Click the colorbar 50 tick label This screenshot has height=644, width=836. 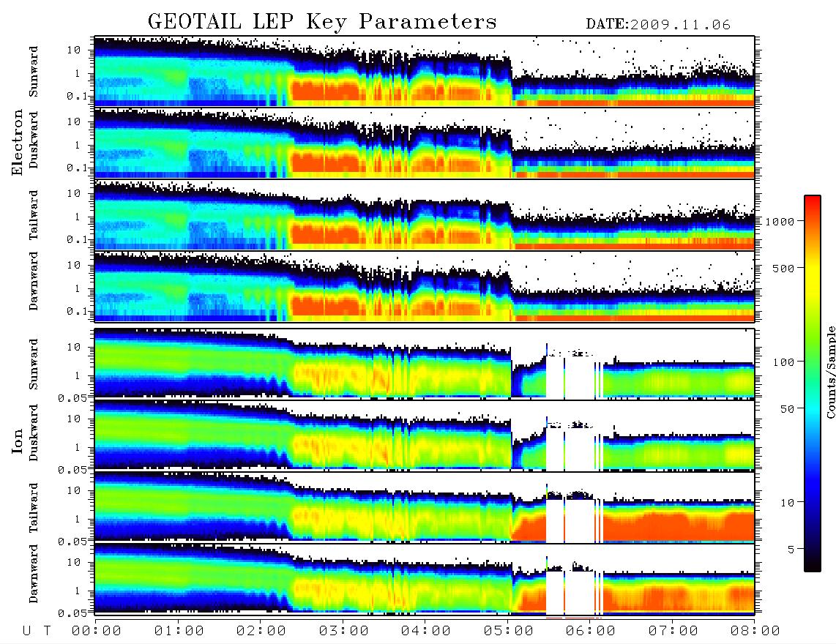click(x=788, y=409)
